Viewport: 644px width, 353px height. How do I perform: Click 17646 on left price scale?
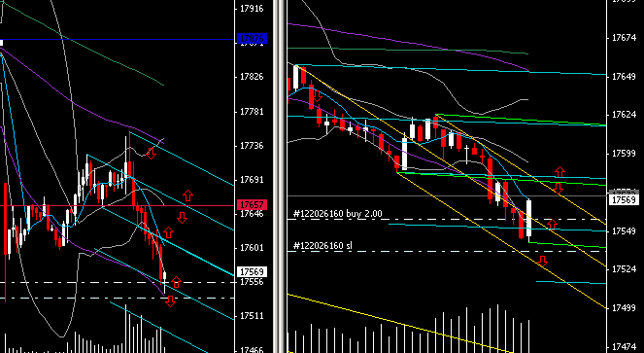tap(252, 214)
